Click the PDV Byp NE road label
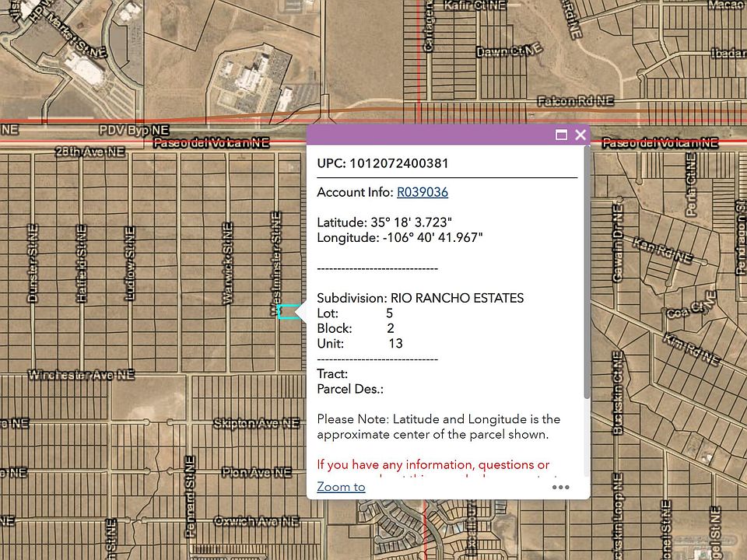 [x=134, y=130]
